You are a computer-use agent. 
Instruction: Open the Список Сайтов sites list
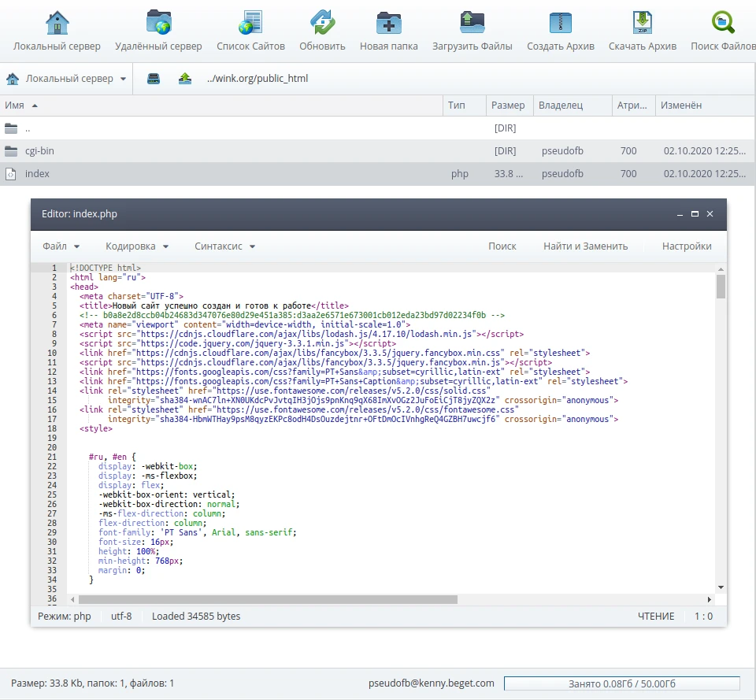coord(250,23)
